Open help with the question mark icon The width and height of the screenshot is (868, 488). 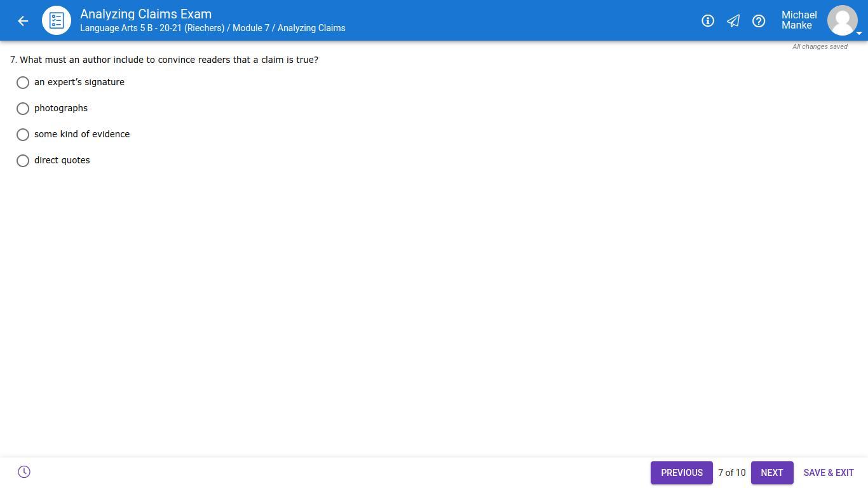pyautogui.click(x=758, y=21)
